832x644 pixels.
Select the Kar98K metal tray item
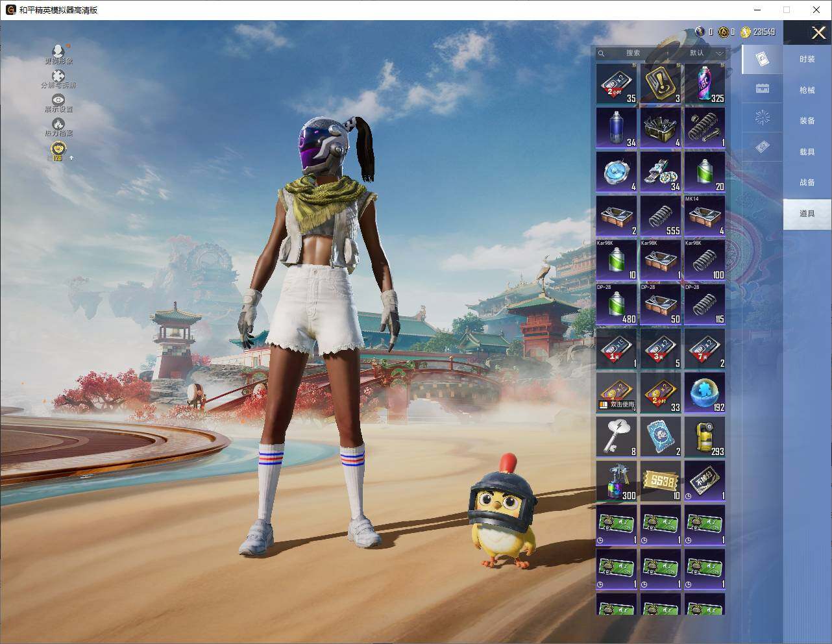tap(661, 260)
